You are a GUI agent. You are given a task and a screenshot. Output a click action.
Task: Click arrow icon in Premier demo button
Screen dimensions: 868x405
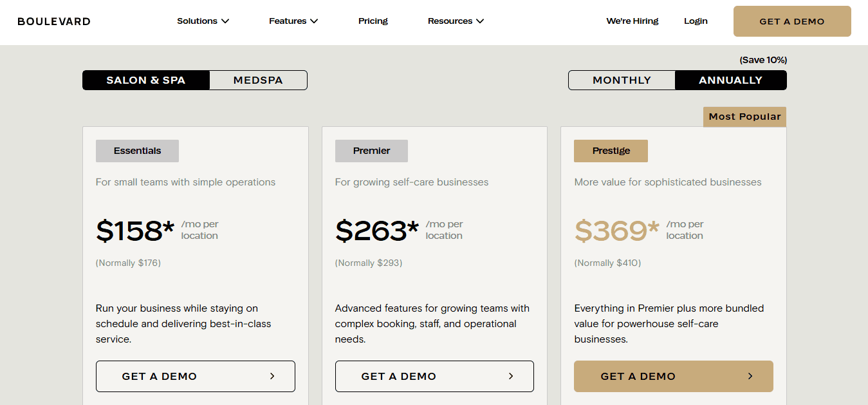[511, 376]
